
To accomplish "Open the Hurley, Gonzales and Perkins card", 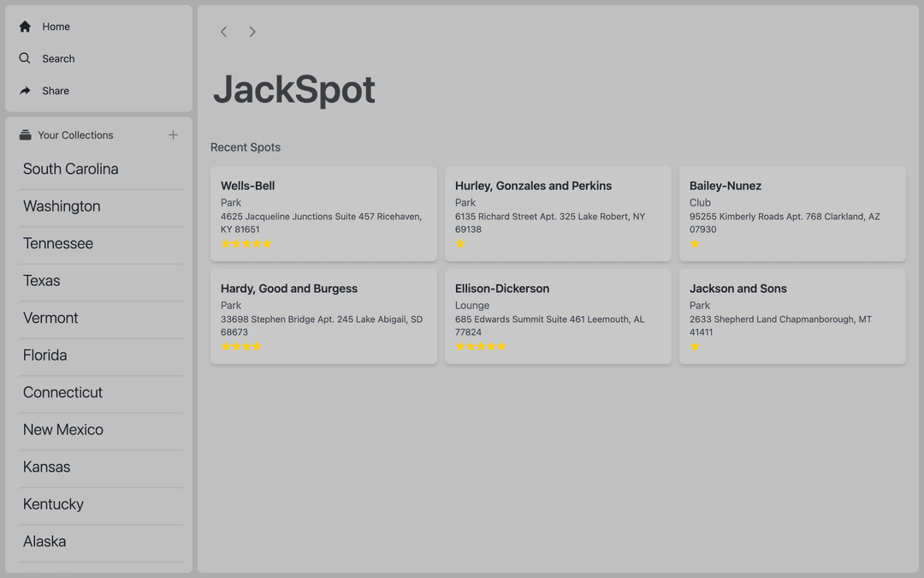I will (558, 213).
